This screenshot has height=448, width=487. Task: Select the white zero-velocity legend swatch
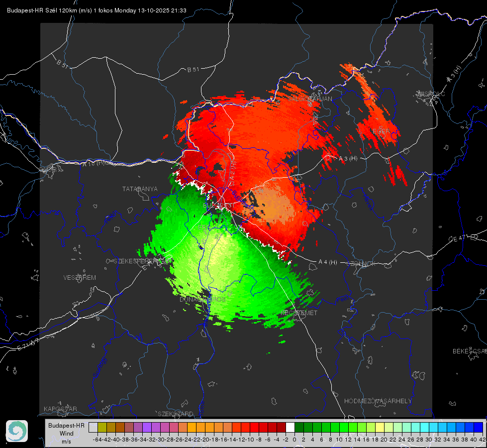pyautogui.click(x=290, y=427)
